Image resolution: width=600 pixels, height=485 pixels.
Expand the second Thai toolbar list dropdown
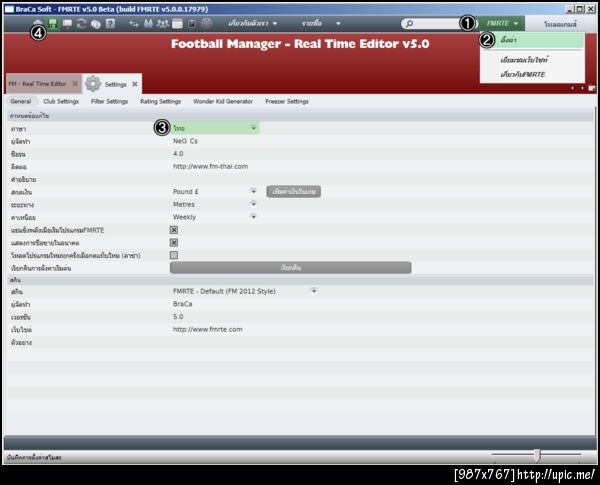point(320,24)
